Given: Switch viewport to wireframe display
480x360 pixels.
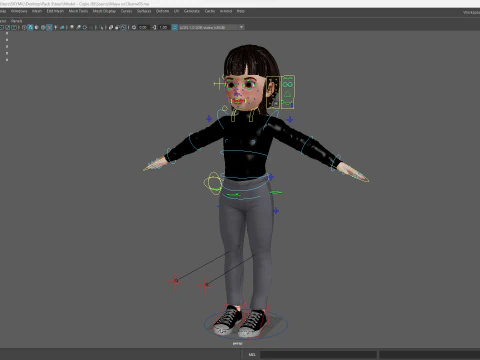Looking at the screenshot, I should click(x=24, y=27).
